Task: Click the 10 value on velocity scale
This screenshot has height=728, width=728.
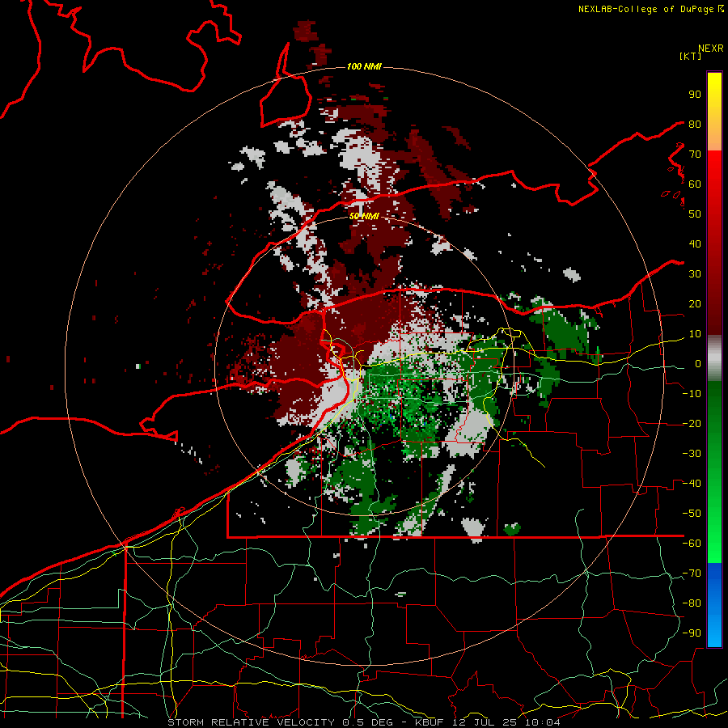Action: 695,334
